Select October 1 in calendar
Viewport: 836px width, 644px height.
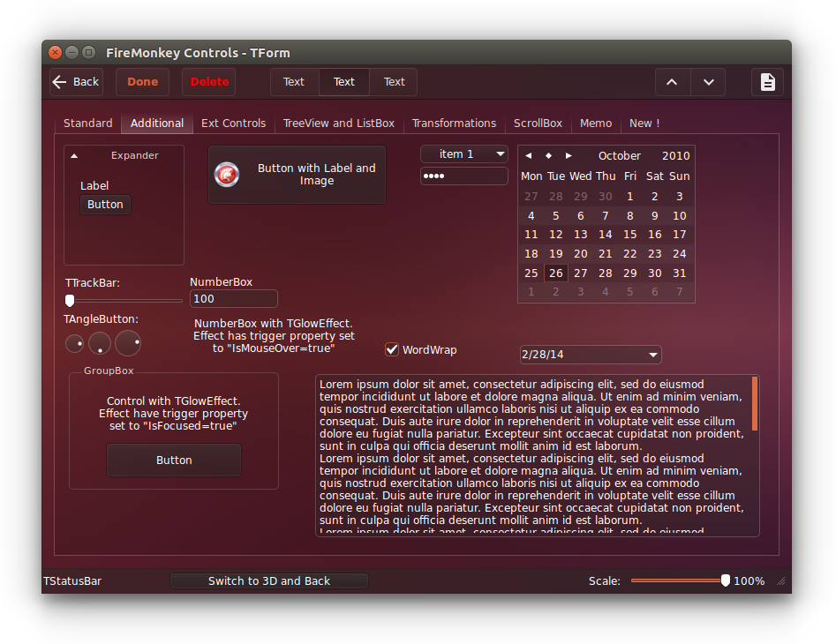click(x=629, y=197)
